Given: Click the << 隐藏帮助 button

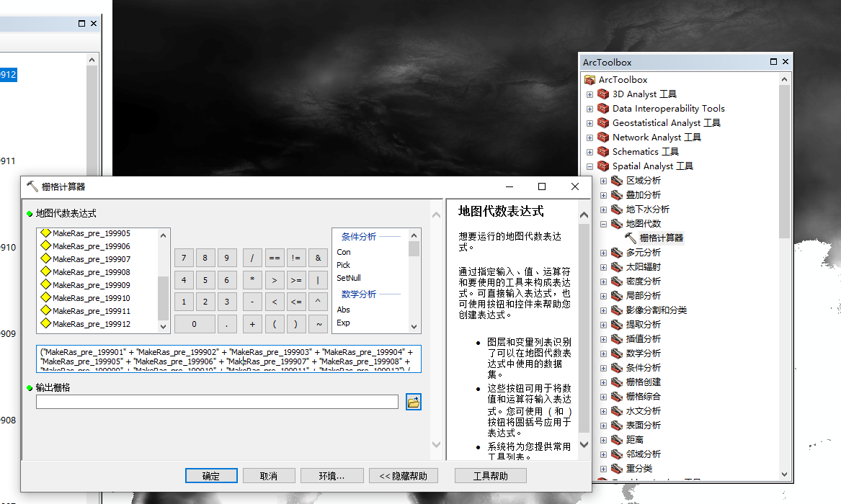Looking at the screenshot, I should point(403,476).
